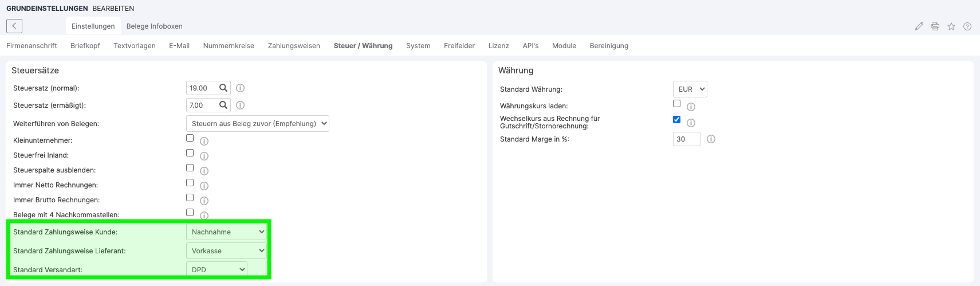The width and height of the screenshot is (980, 286).
Task: Go to the Nummernkreise section
Action: click(229, 46)
